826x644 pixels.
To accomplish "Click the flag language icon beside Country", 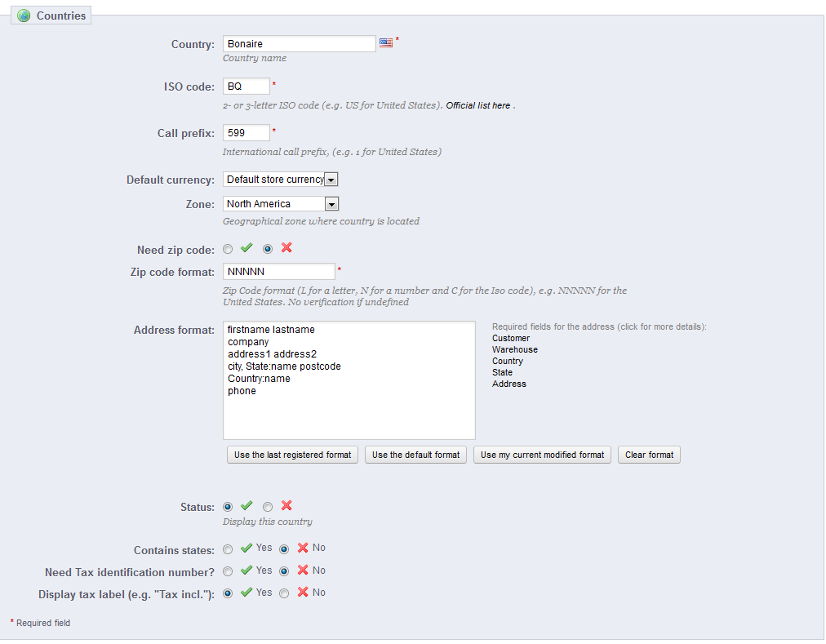I will pos(386,43).
